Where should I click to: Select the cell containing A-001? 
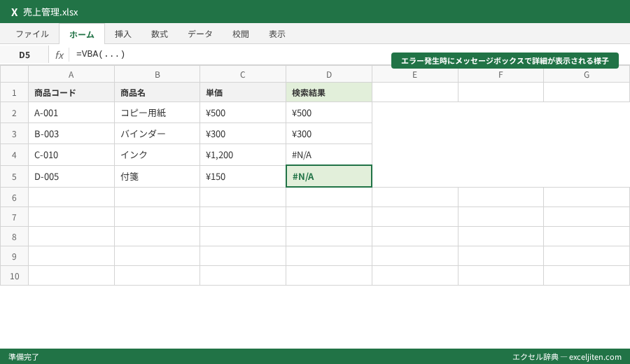[x=71, y=113]
